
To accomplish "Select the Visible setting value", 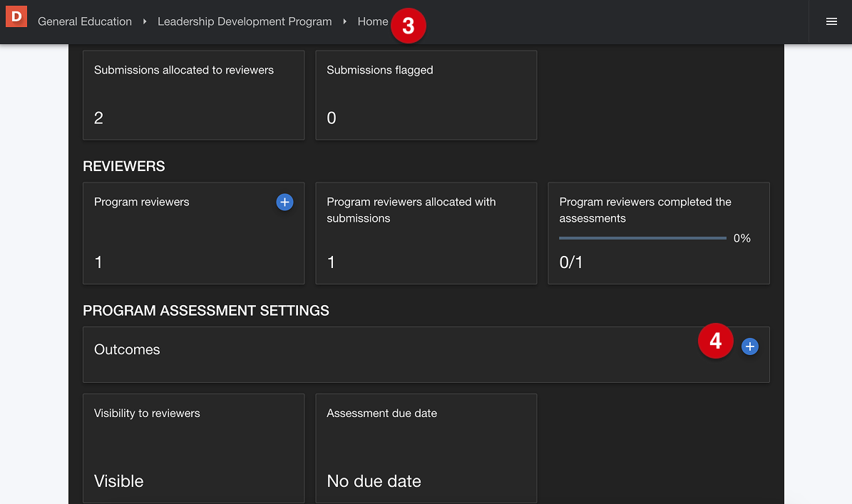I will coord(118,481).
